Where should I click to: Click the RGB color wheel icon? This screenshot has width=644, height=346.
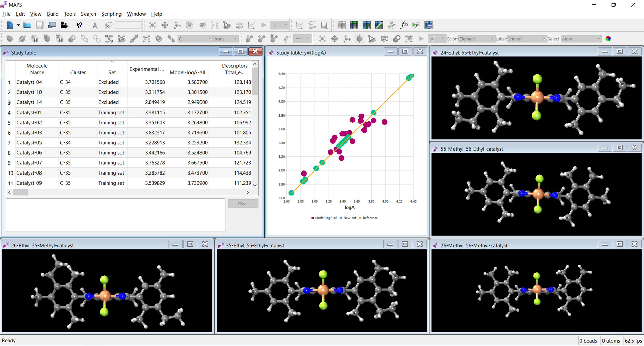pos(608,39)
